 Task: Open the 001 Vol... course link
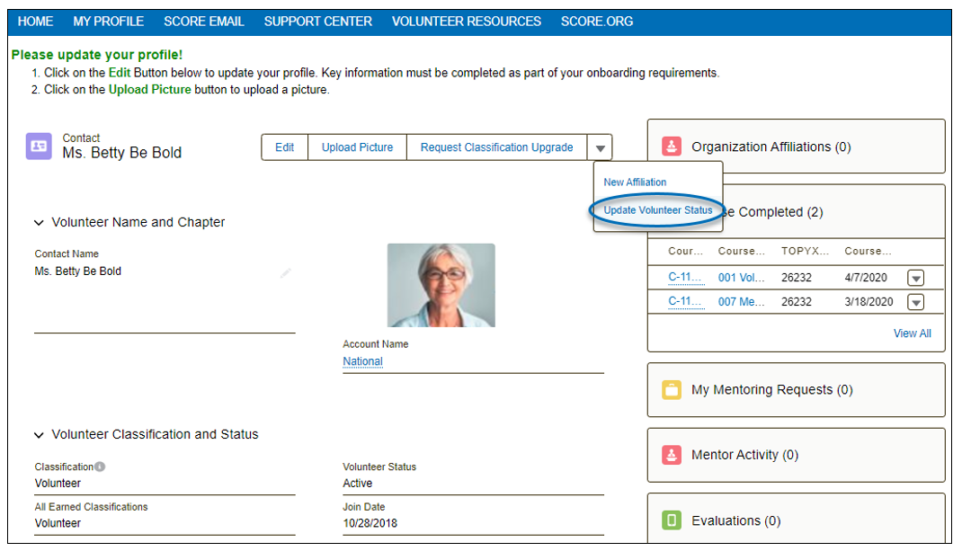(741, 278)
